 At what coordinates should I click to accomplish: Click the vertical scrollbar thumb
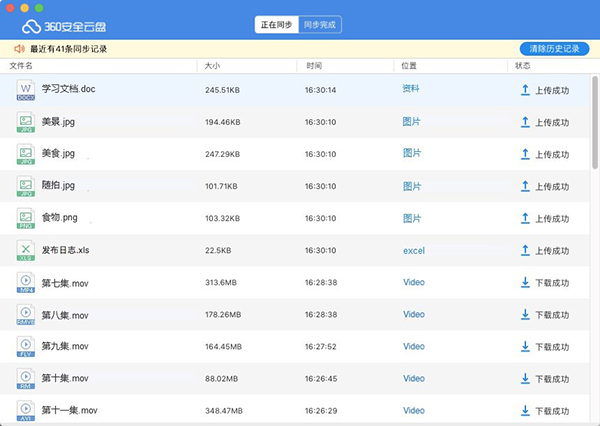coord(595,122)
